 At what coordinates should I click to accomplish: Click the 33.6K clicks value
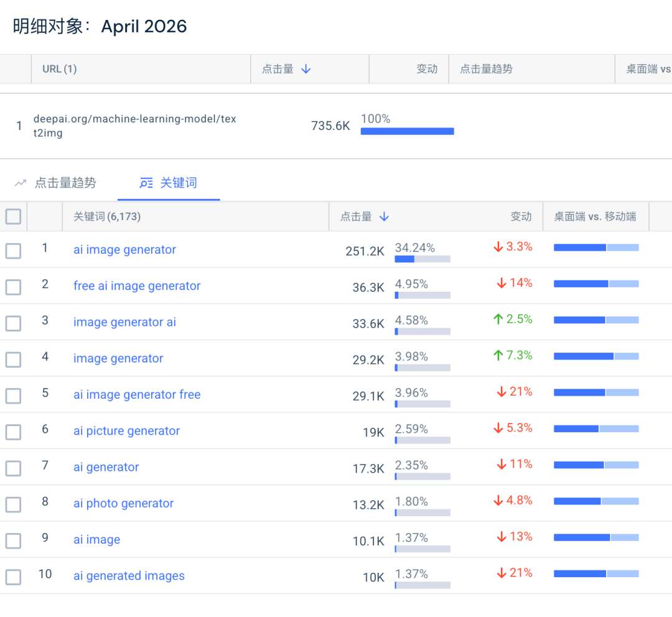368,324
